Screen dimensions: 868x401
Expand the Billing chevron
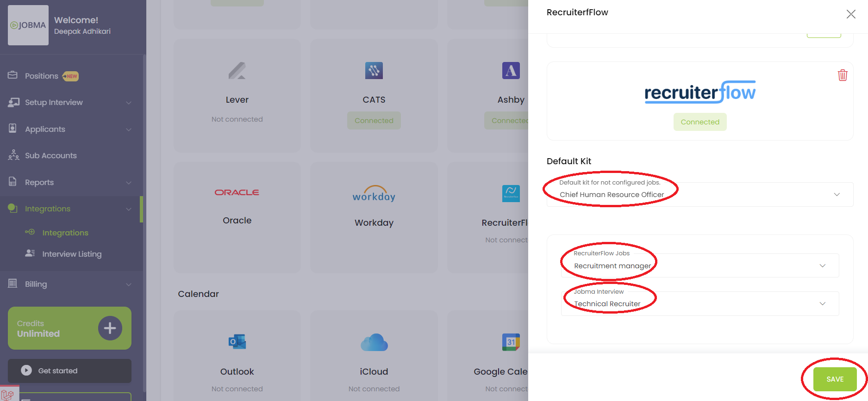tap(129, 284)
